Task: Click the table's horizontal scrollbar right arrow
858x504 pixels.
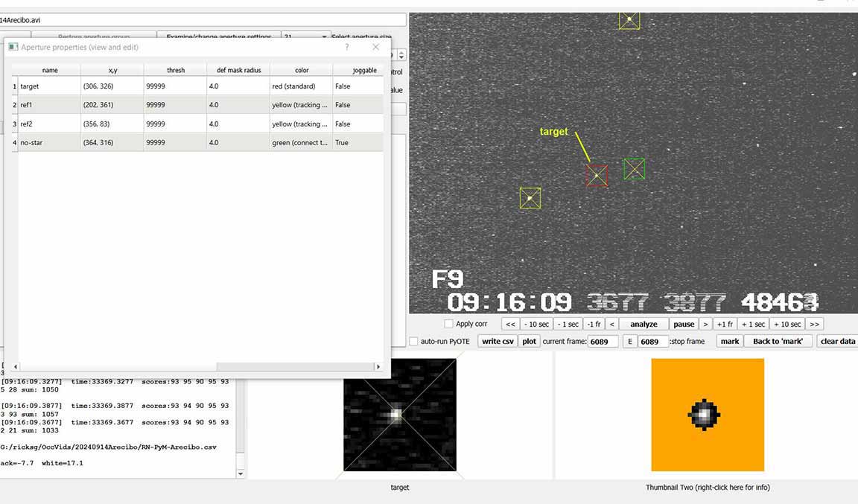Action: (x=378, y=366)
